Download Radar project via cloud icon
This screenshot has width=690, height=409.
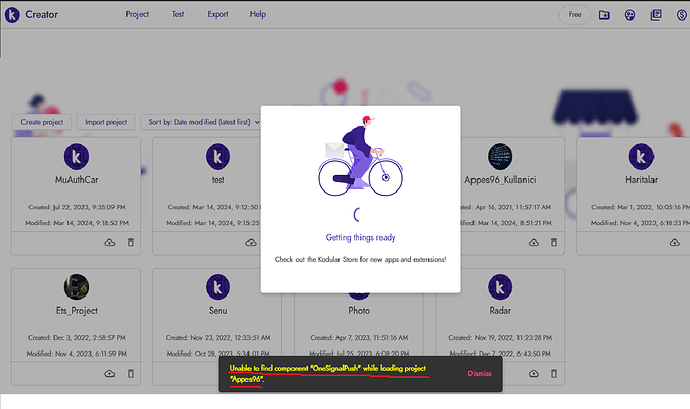pos(534,374)
